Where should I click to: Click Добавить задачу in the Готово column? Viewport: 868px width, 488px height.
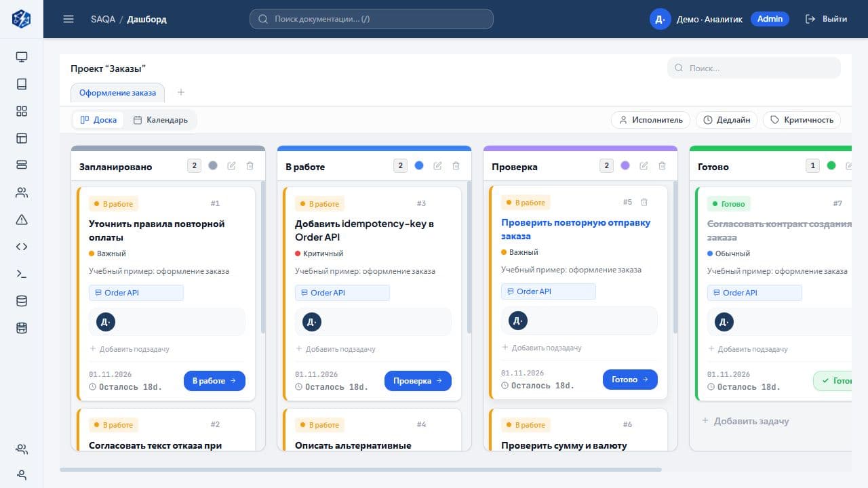click(745, 421)
